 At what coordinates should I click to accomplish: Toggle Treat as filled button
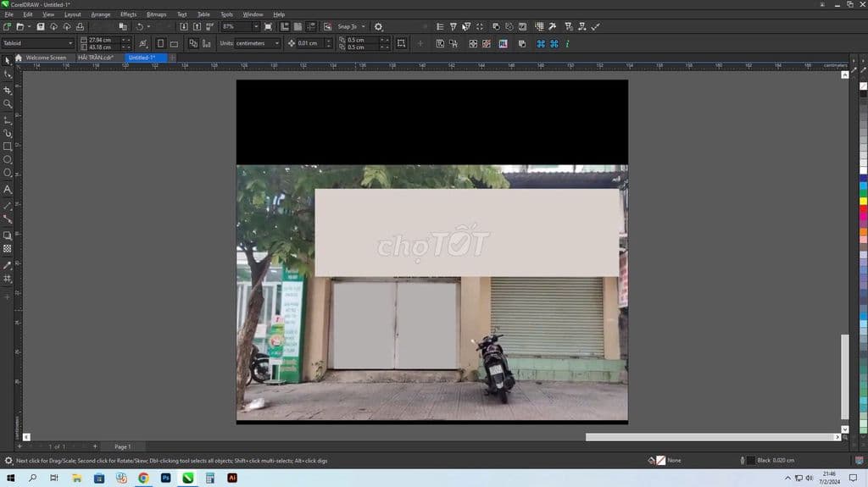(x=401, y=43)
